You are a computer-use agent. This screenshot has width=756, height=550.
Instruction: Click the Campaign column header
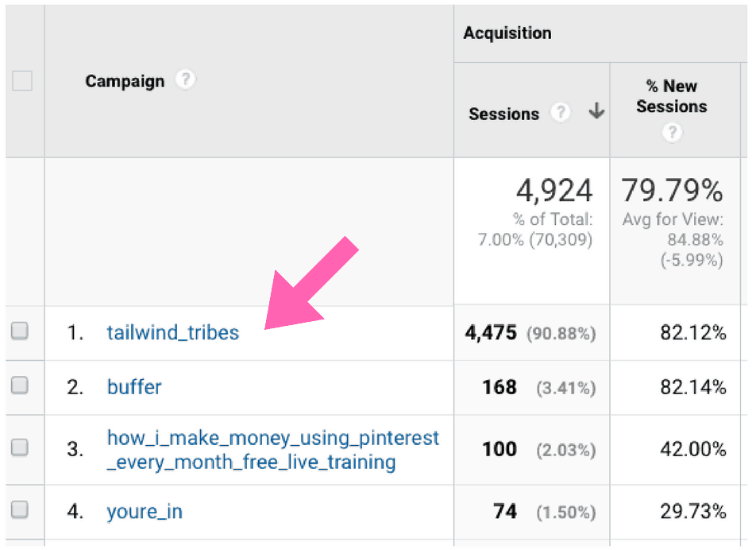[x=125, y=81]
